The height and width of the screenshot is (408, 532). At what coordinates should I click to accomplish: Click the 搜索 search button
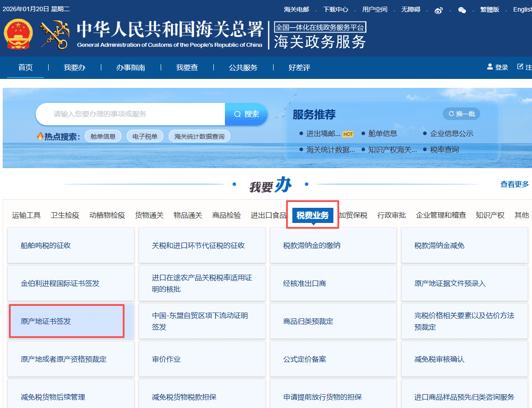[245, 114]
